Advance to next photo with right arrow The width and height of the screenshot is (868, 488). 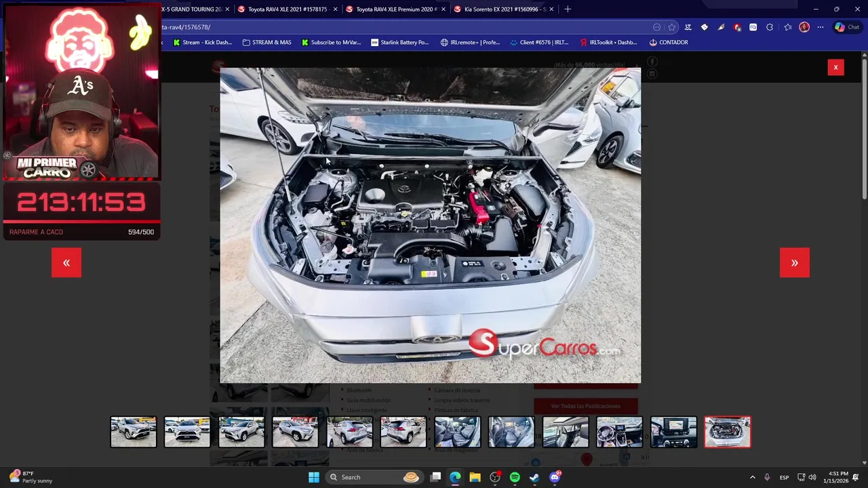(x=794, y=263)
